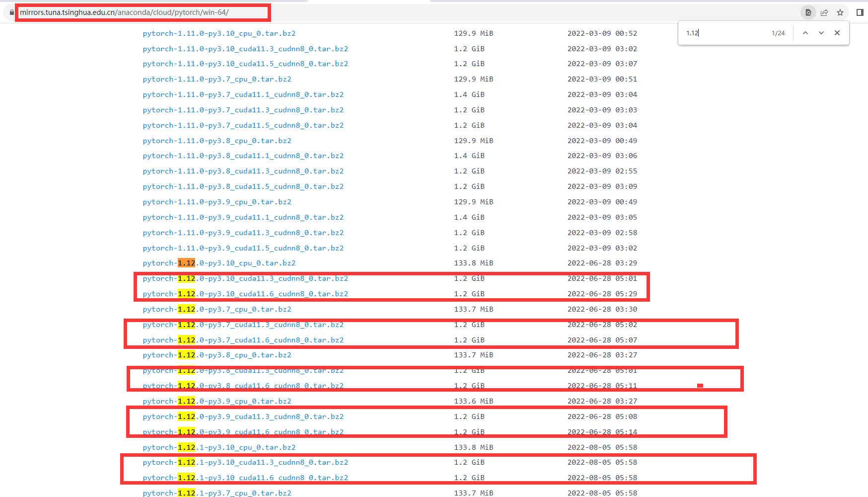Click the page search lens icon in address bar
The width and height of the screenshot is (868, 497).
[x=808, y=12]
